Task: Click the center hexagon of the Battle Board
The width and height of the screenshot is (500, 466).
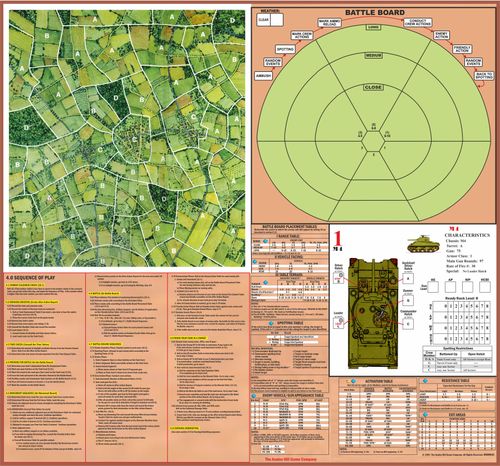Action: pos(373,142)
